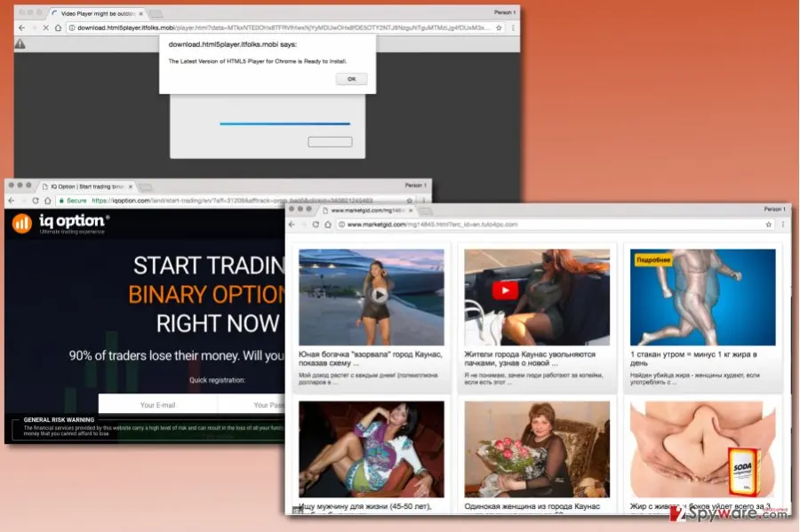
Task: Open Chrome menu in the marketgid window
Action: click(x=782, y=225)
